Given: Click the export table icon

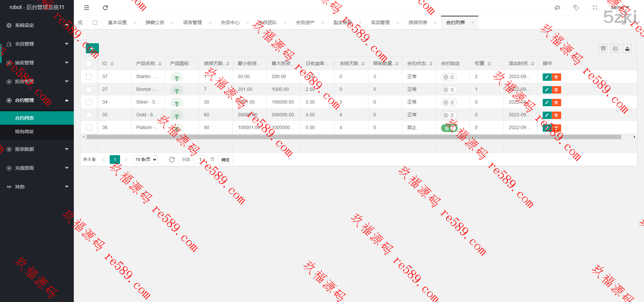Looking at the screenshot, I should (627, 49).
